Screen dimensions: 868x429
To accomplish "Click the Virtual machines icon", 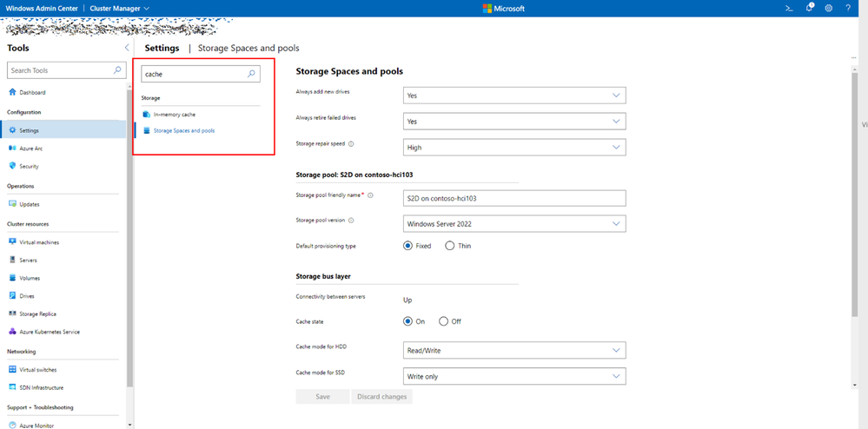I will pos(13,242).
